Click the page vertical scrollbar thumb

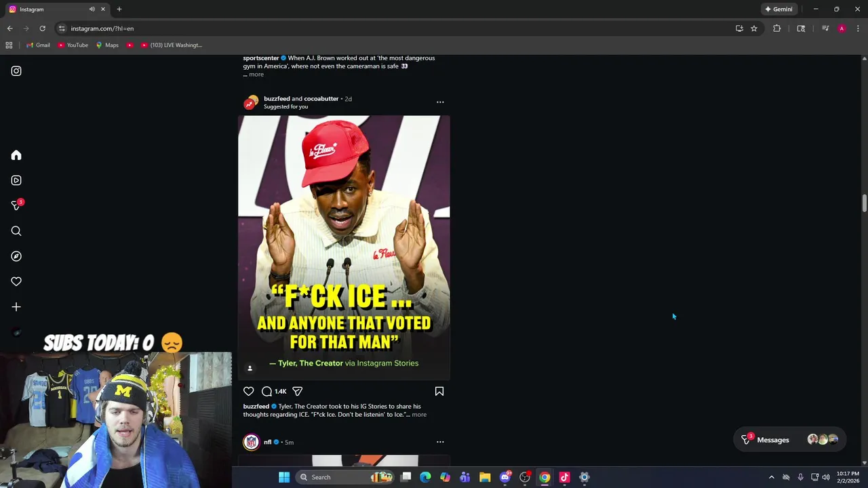click(x=865, y=203)
